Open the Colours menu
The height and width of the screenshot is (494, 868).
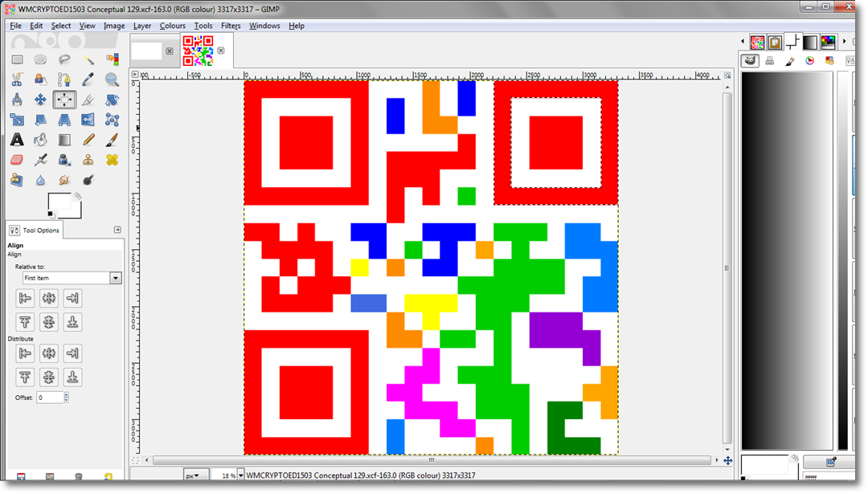point(173,26)
